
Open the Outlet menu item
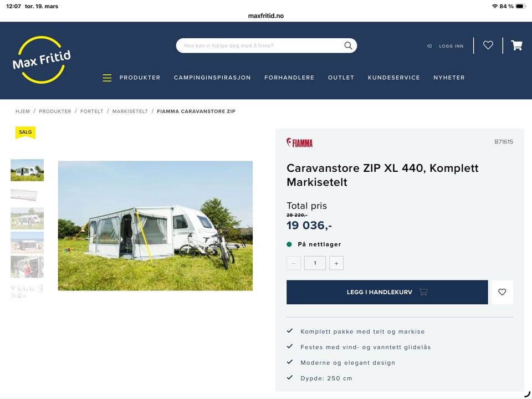coord(341,78)
